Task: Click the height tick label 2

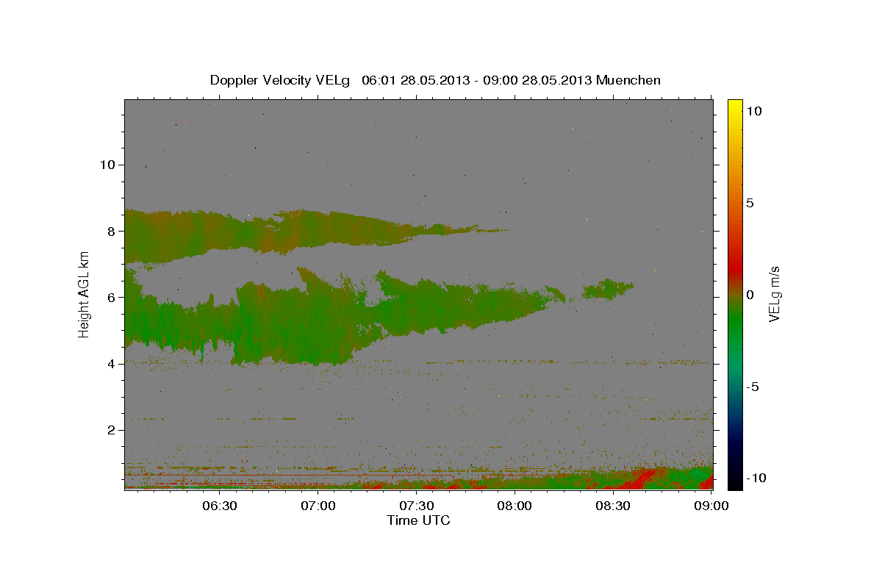Action: [110, 430]
